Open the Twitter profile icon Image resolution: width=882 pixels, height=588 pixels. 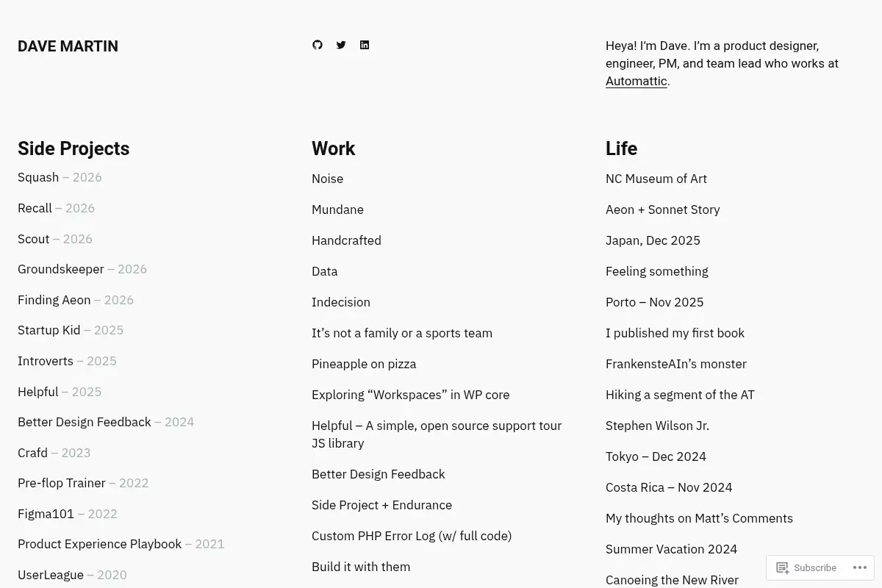tap(341, 45)
